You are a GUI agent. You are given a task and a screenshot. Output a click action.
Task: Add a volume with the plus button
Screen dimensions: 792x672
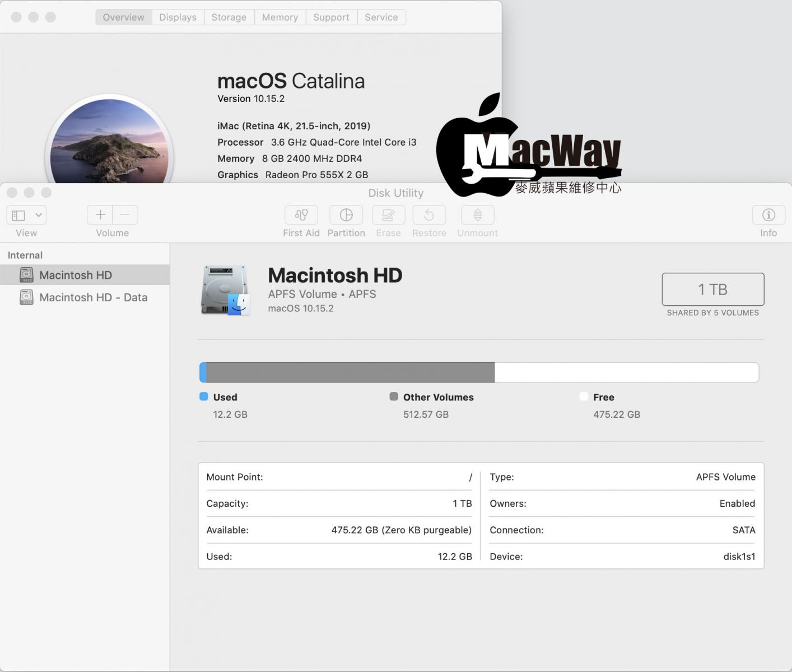(x=100, y=215)
